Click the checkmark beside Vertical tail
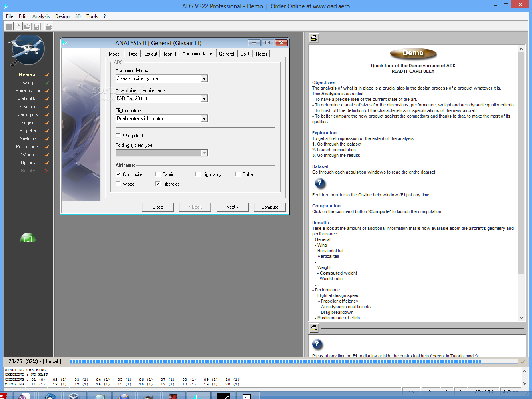Viewport: 532px width, 399px height. click(47, 99)
